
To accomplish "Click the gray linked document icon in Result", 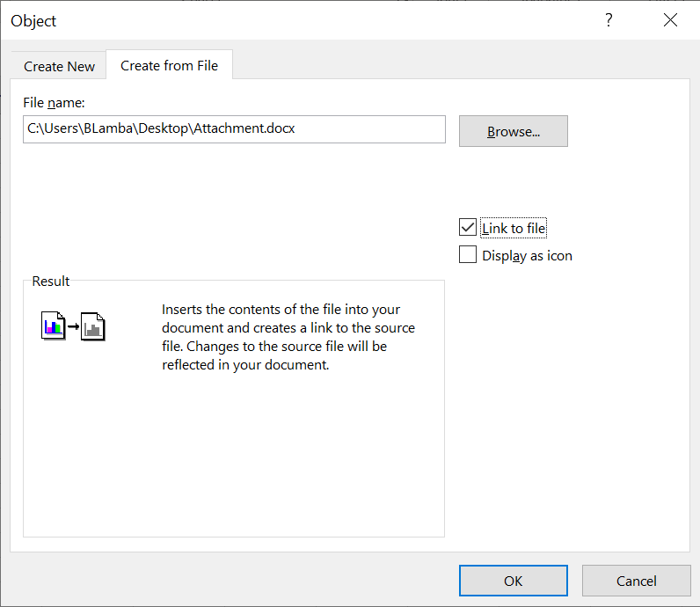I will click(93, 326).
